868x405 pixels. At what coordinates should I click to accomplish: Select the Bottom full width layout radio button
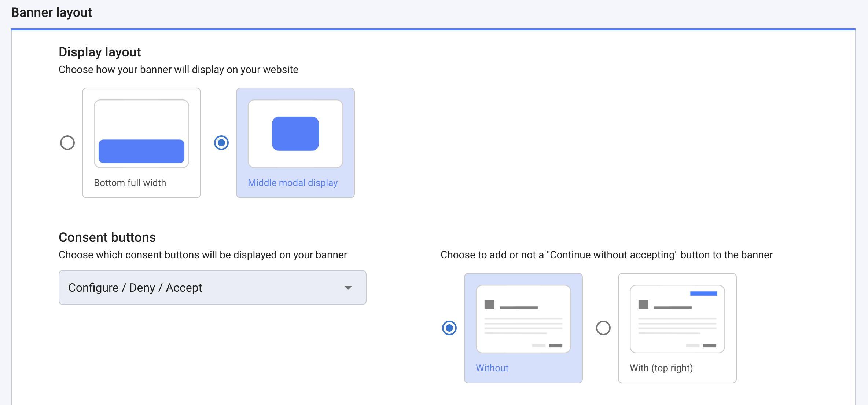pyautogui.click(x=67, y=143)
